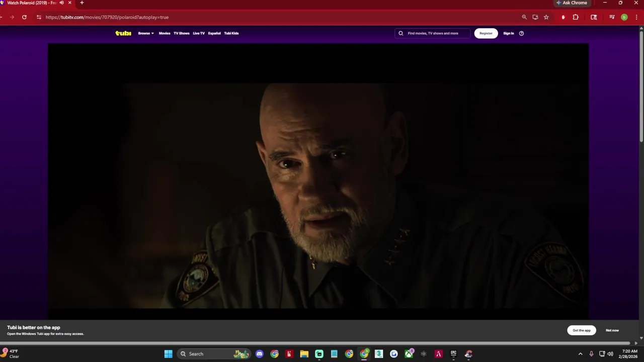Click the Register button

point(486,33)
